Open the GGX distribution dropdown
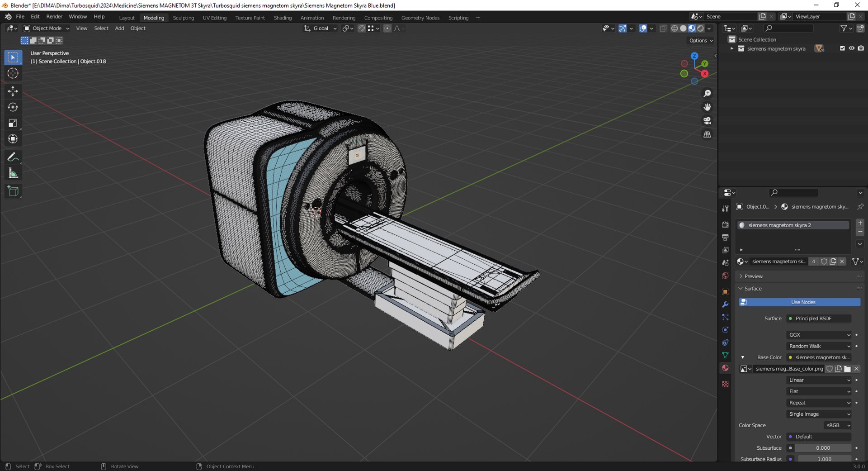 pyautogui.click(x=819, y=335)
